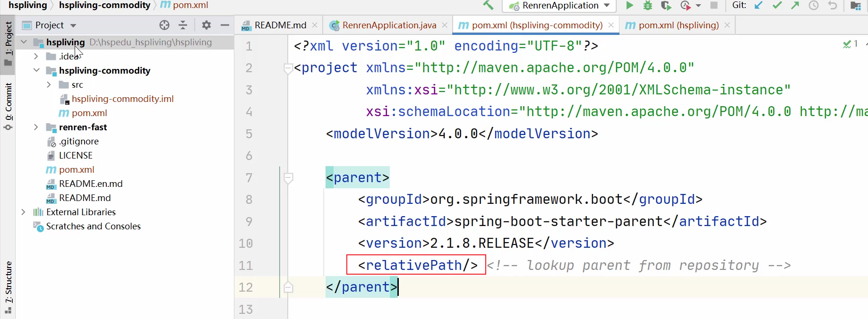
Task: Click the Select Opened File crosshair icon
Action: click(x=164, y=25)
